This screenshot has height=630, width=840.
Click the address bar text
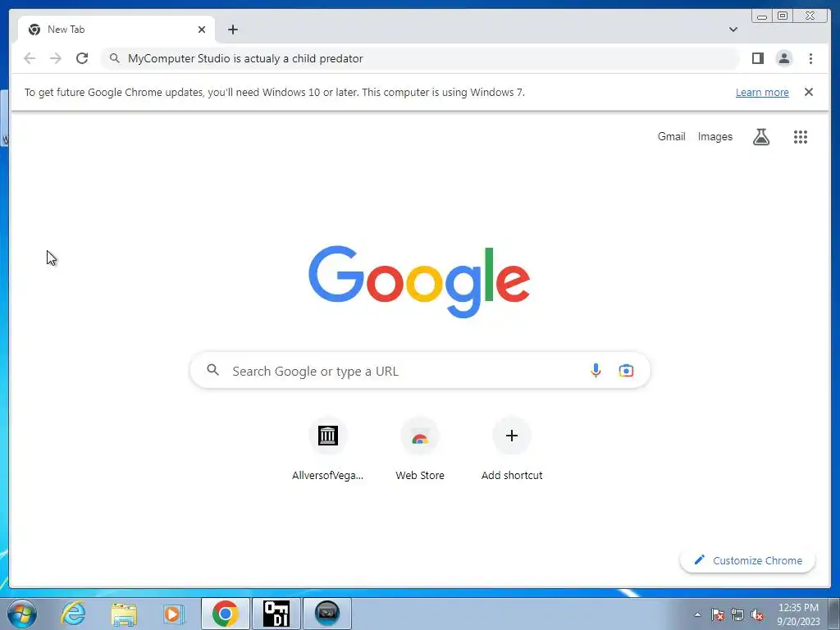pos(244,58)
